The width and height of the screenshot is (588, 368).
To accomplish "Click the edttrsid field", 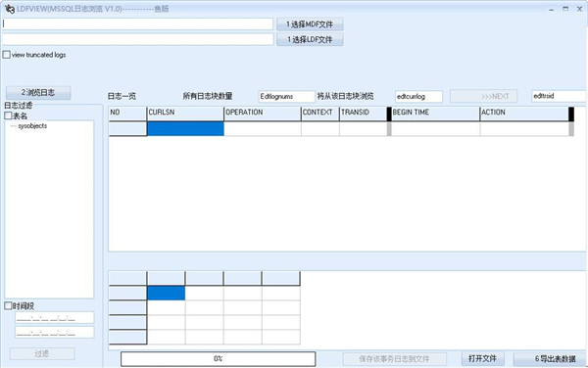I will pyautogui.click(x=559, y=96).
